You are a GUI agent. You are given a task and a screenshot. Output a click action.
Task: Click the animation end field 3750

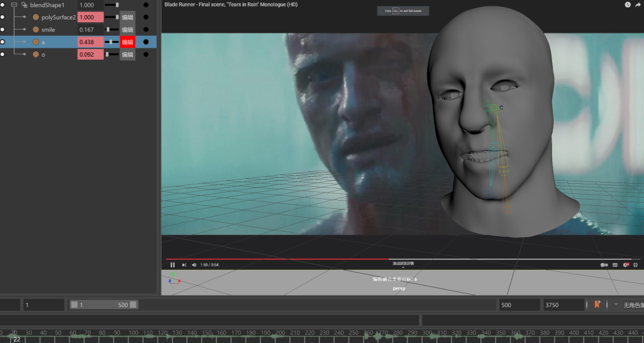563,305
